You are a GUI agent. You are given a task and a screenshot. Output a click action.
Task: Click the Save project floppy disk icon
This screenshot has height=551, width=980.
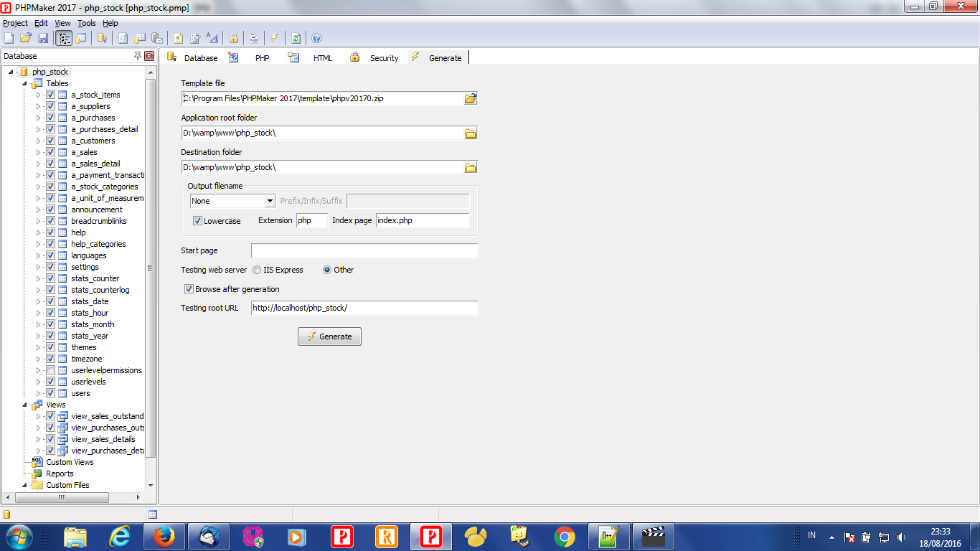(x=43, y=38)
